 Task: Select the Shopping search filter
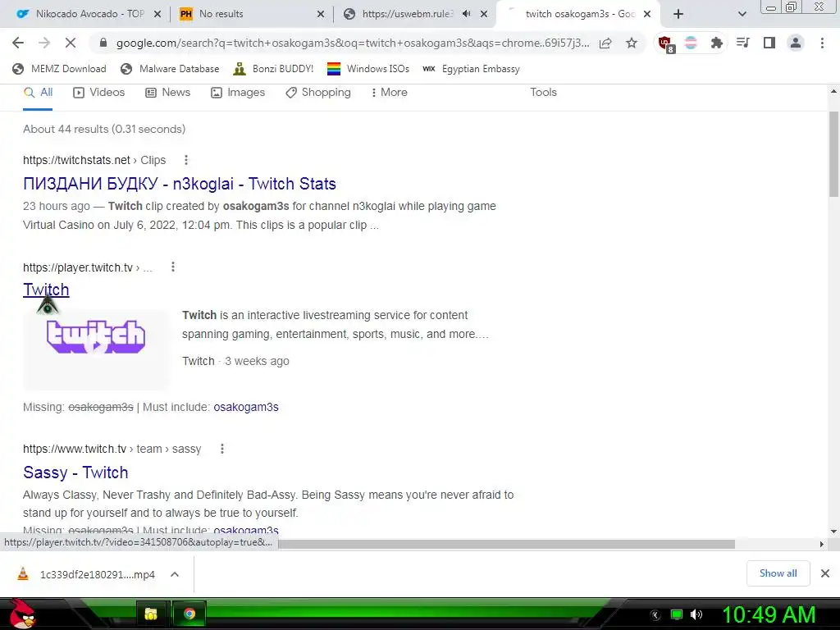point(318,92)
